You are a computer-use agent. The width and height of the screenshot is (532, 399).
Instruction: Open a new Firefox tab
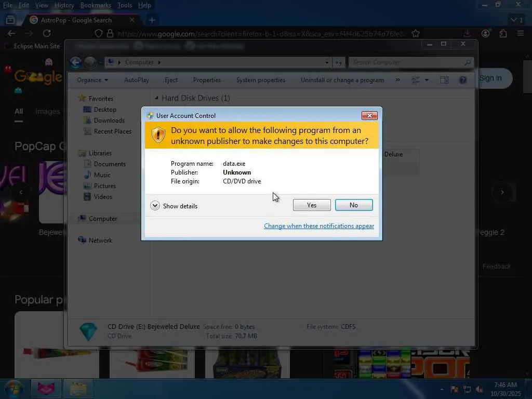[152, 20]
